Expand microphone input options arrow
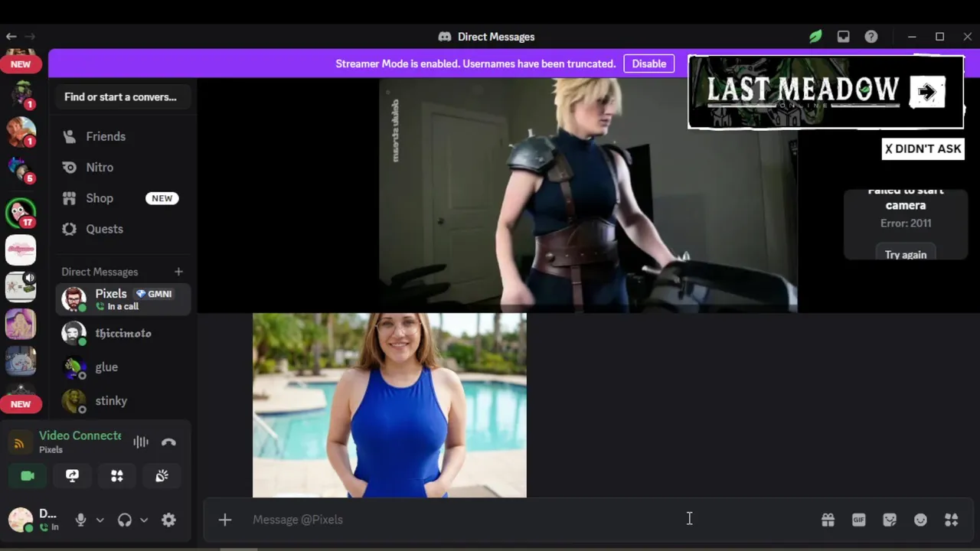 tap(100, 520)
